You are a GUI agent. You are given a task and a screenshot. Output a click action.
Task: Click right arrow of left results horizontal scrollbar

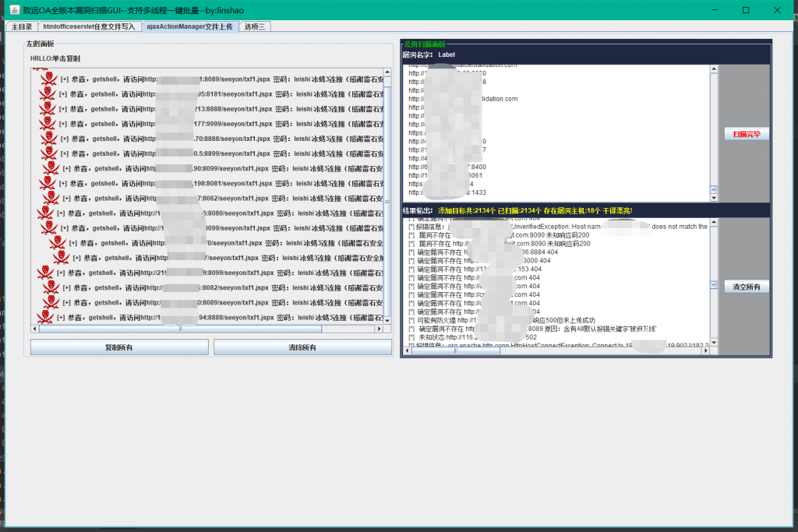point(379,329)
